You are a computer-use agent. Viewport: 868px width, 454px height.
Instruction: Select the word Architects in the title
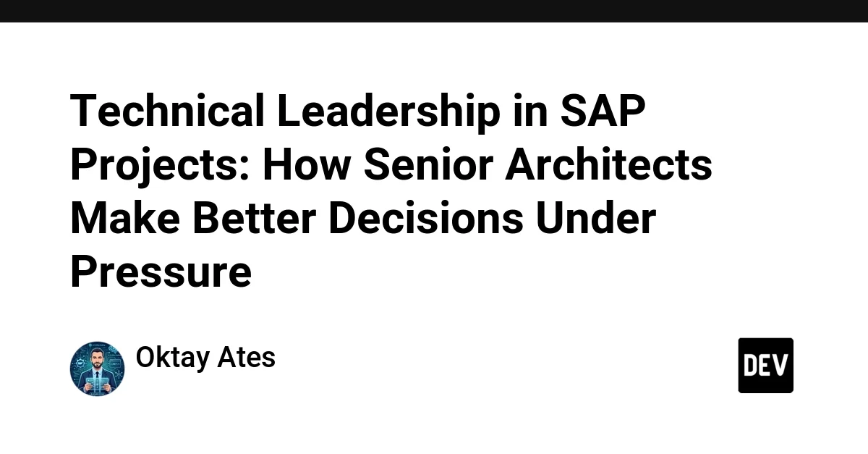pyautogui.click(x=609, y=166)
